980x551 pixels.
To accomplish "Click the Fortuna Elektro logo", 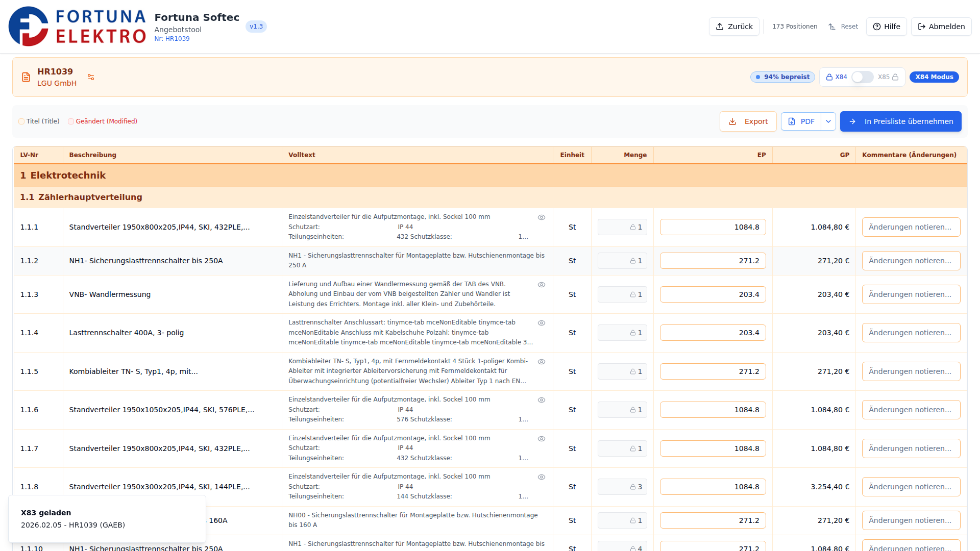I will pos(77,27).
